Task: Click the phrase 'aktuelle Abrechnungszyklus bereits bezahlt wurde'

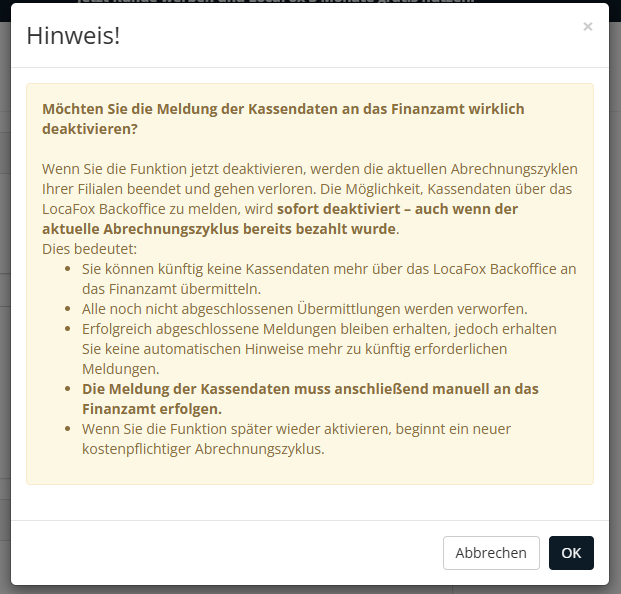Action: [x=219, y=229]
